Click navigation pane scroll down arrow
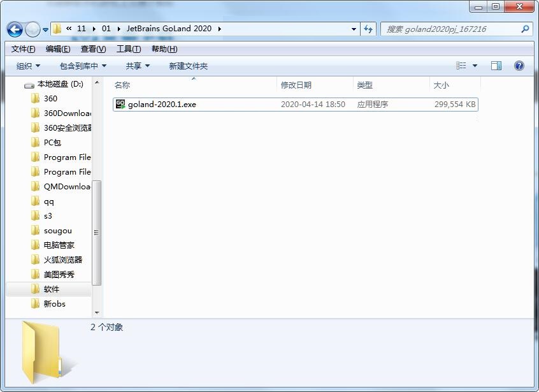Viewport: 539px width, 392px height. pyautogui.click(x=97, y=312)
